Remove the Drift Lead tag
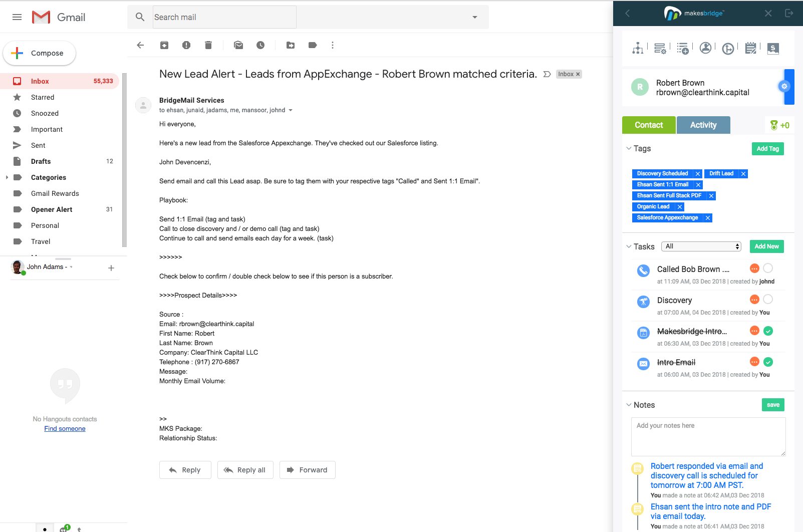The width and height of the screenshot is (803, 532). (743, 174)
